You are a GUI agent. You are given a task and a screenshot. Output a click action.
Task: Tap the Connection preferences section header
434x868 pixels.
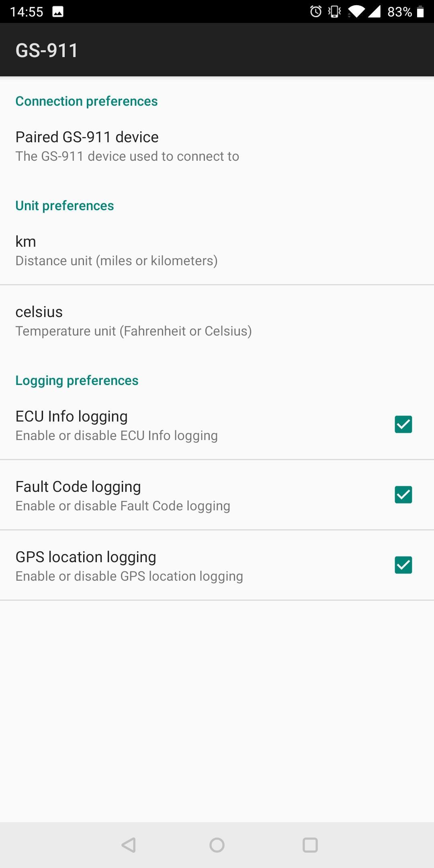pos(86,101)
